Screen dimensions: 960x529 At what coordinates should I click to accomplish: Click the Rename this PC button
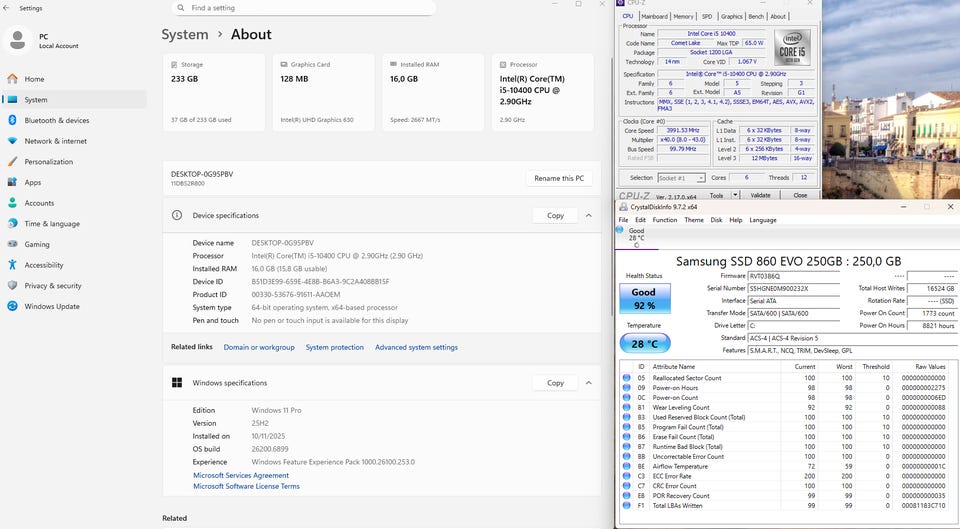pyautogui.click(x=559, y=178)
